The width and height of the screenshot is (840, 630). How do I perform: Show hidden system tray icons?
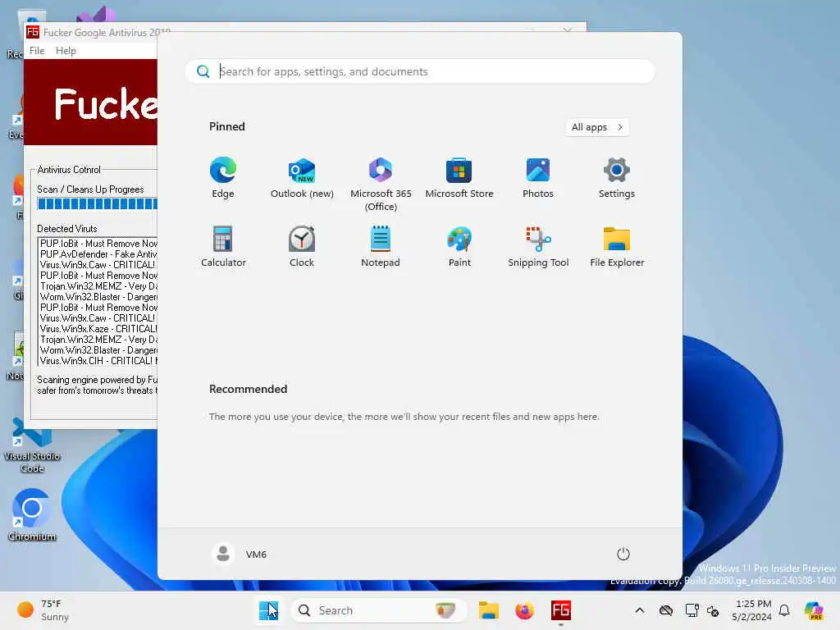pyautogui.click(x=640, y=610)
